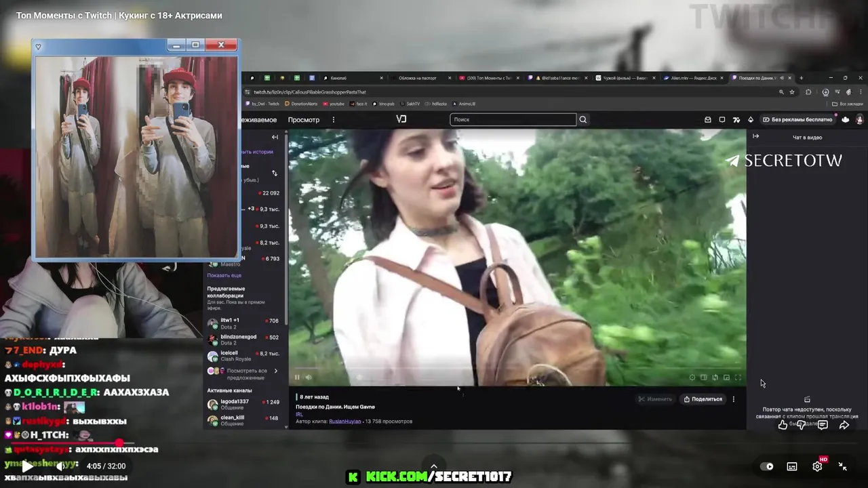Click the "Поделиться" share button
The width and height of the screenshot is (868, 488).
703,399
